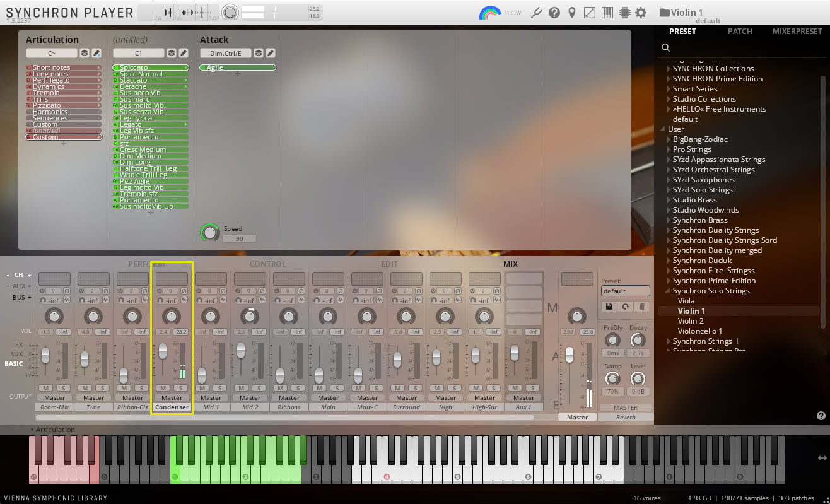The image size is (830, 504).
Task: Switch to the PATCH tab
Action: (740, 31)
